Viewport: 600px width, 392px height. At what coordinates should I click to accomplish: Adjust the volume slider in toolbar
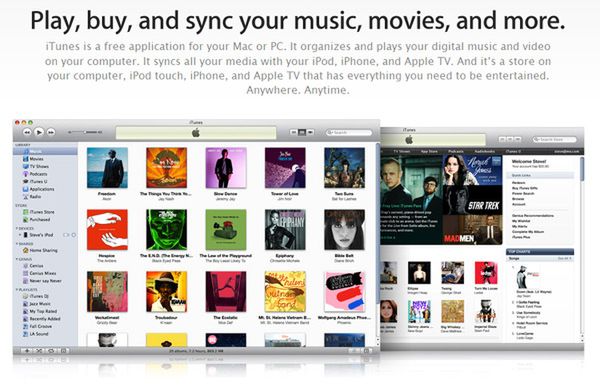85,132
